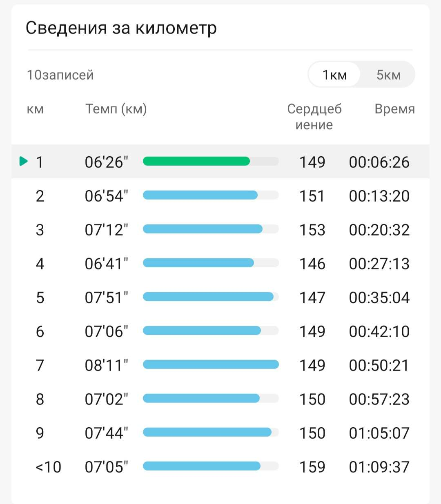Select kilometer 2 pace 06'54"

coord(106,196)
